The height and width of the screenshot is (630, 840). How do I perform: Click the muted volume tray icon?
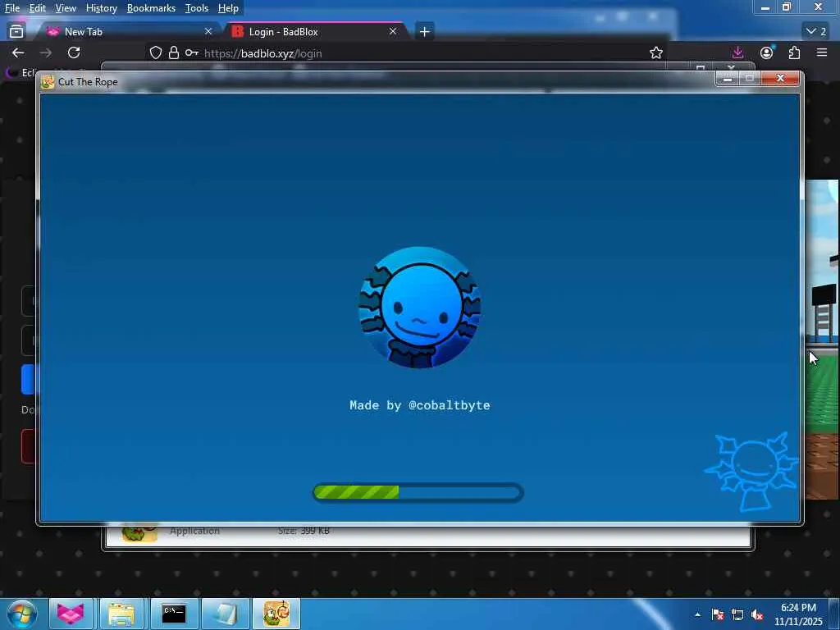click(x=757, y=614)
